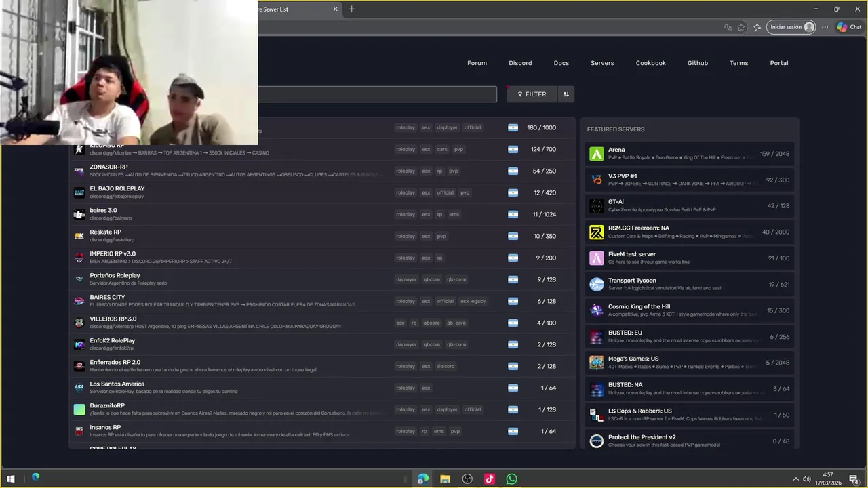Open Discord nav link
Viewport: 868px width, 488px height.
pos(520,63)
